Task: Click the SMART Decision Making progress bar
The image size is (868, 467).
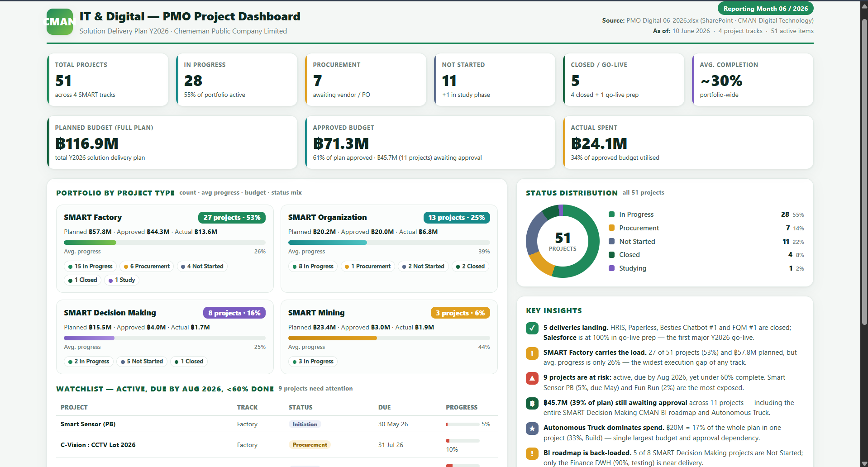Action: [x=165, y=338]
